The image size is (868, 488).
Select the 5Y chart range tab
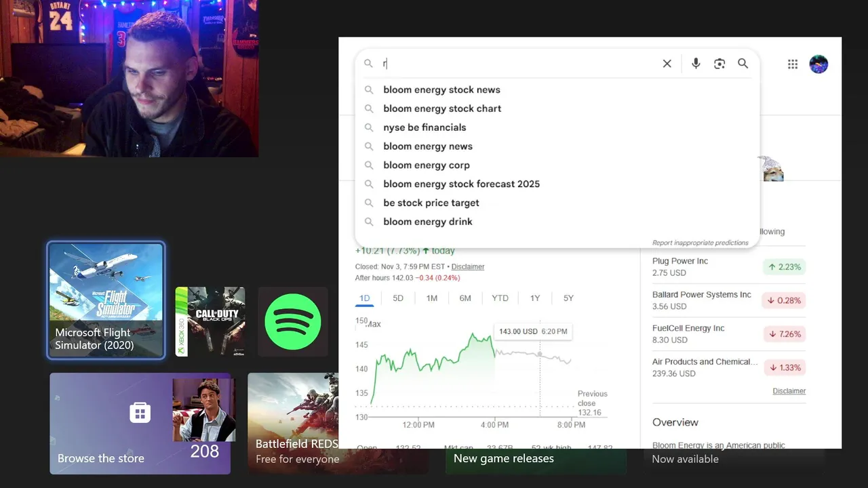point(568,298)
